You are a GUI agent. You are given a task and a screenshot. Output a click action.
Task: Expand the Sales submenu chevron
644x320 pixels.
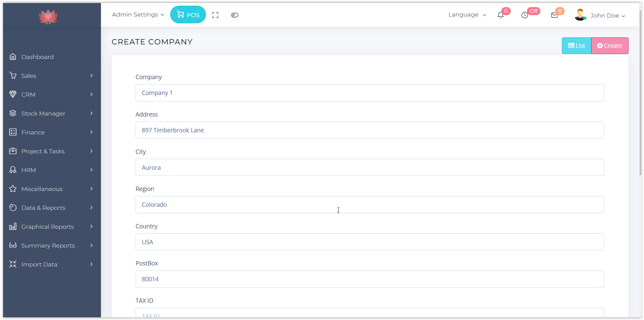click(x=92, y=75)
